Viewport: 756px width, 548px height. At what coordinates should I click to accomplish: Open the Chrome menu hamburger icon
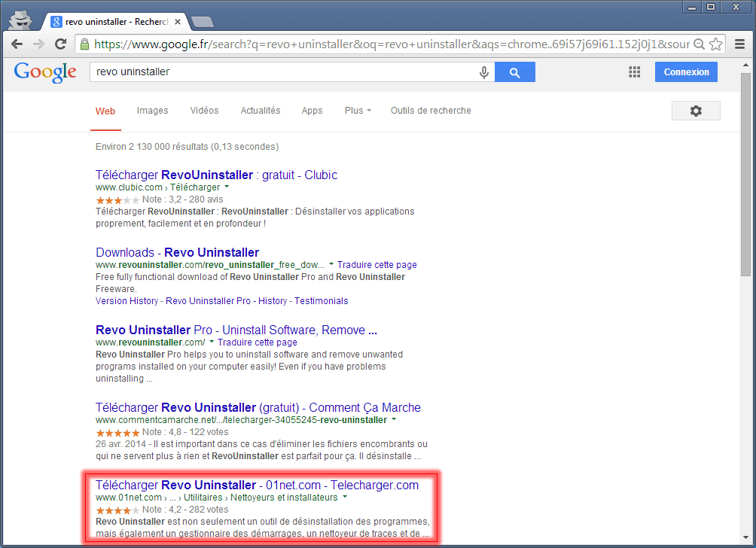click(739, 44)
